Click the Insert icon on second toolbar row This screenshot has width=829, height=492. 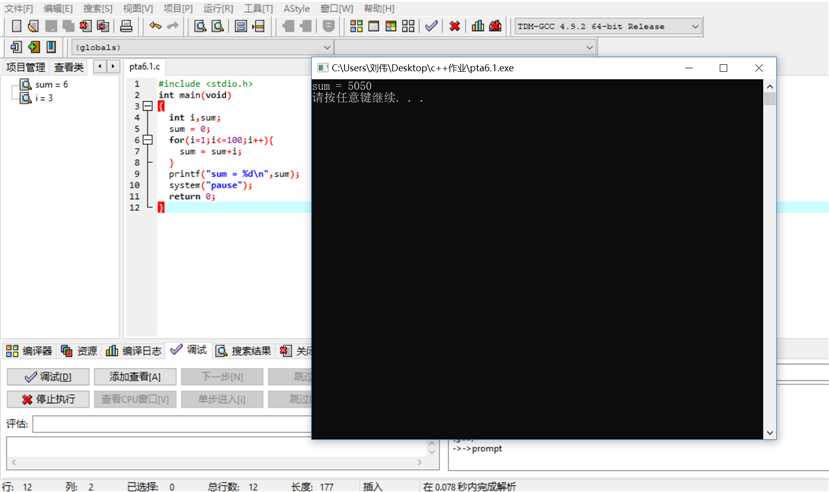click(x=16, y=47)
